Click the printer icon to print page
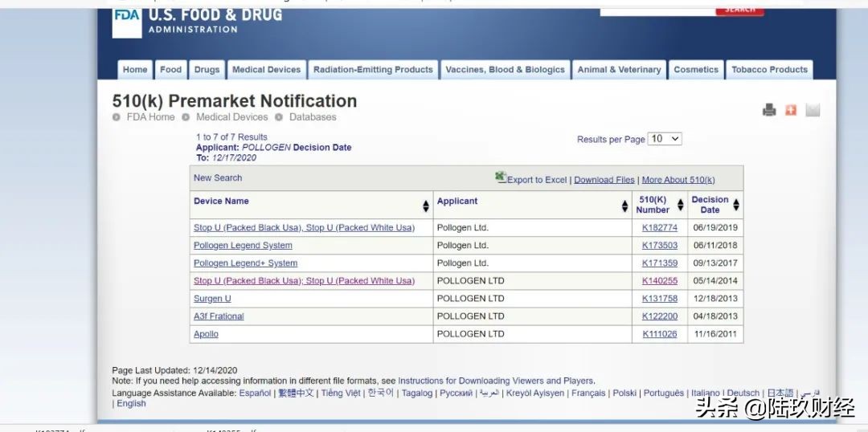This screenshot has height=432, width=868. point(769,110)
